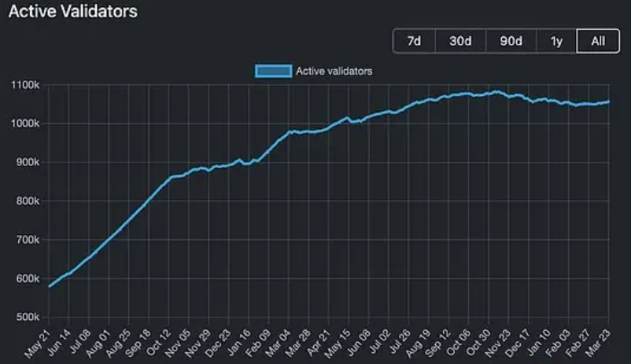This screenshot has height=364, width=631.
Task: Click the Active Validators chart title
Action: (x=72, y=11)
